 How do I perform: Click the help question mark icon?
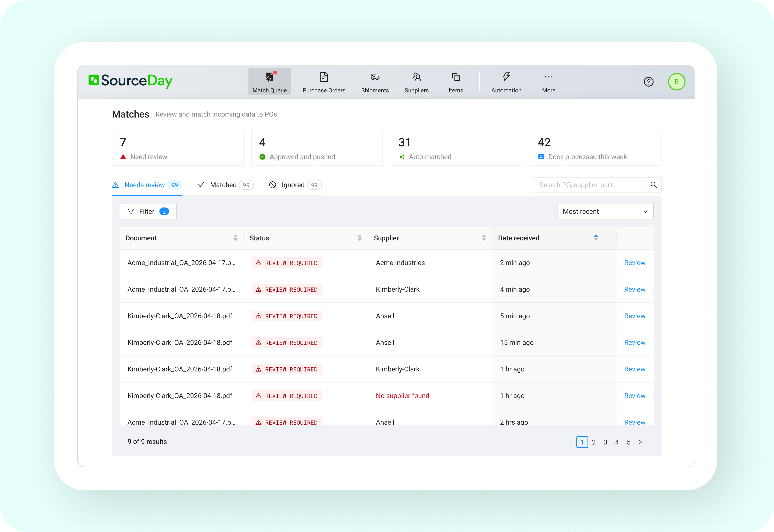point(648,82)
